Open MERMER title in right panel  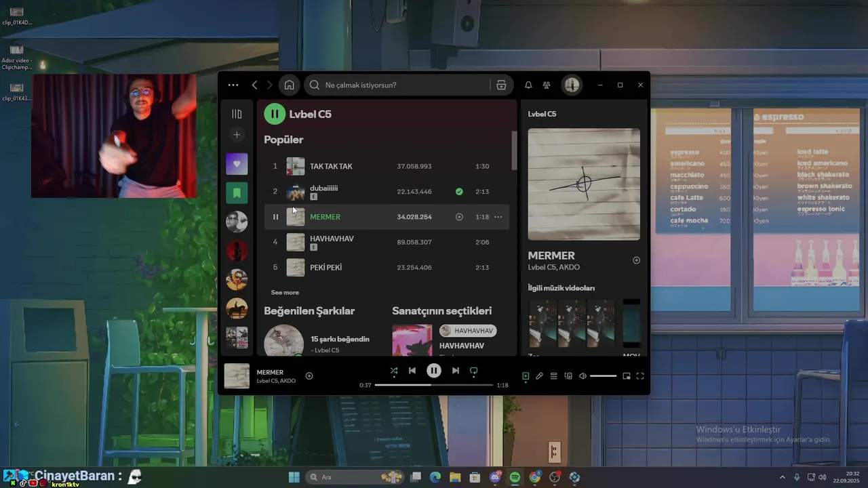(551, 256)
